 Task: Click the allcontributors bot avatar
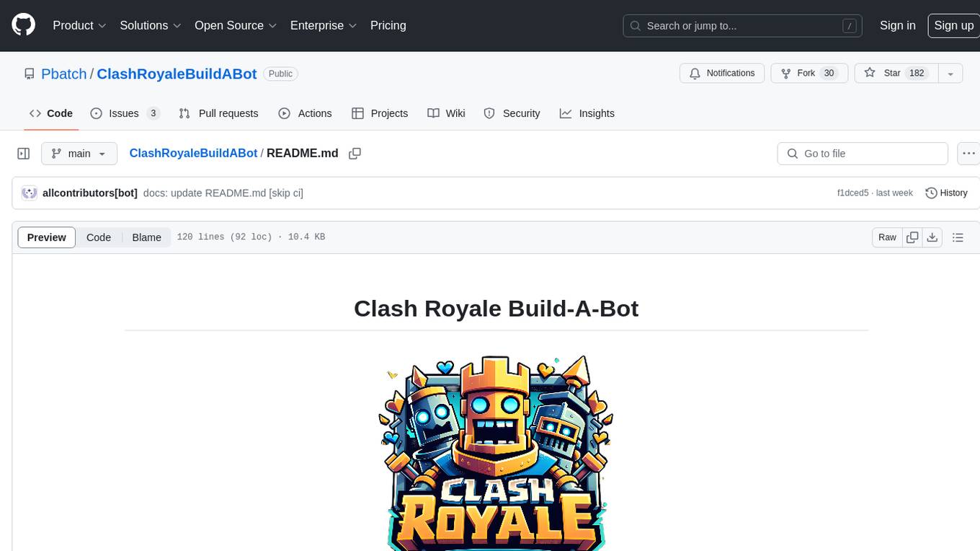pos(30,193)
